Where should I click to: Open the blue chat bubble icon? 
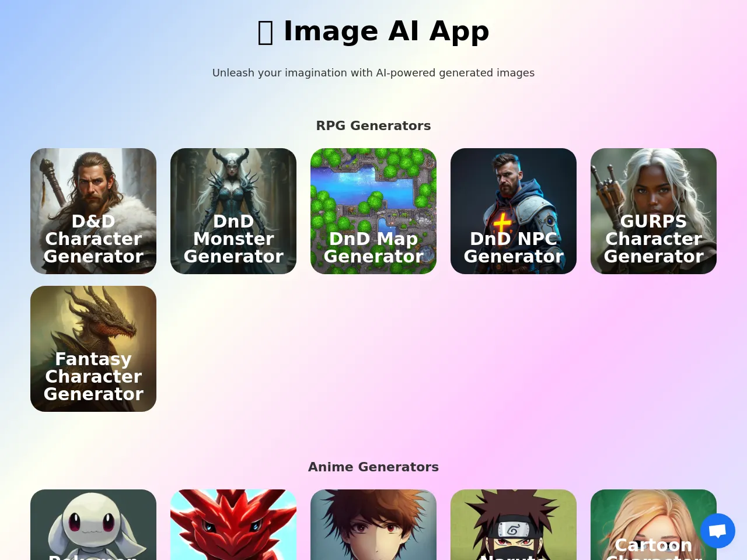click(718, 531)
